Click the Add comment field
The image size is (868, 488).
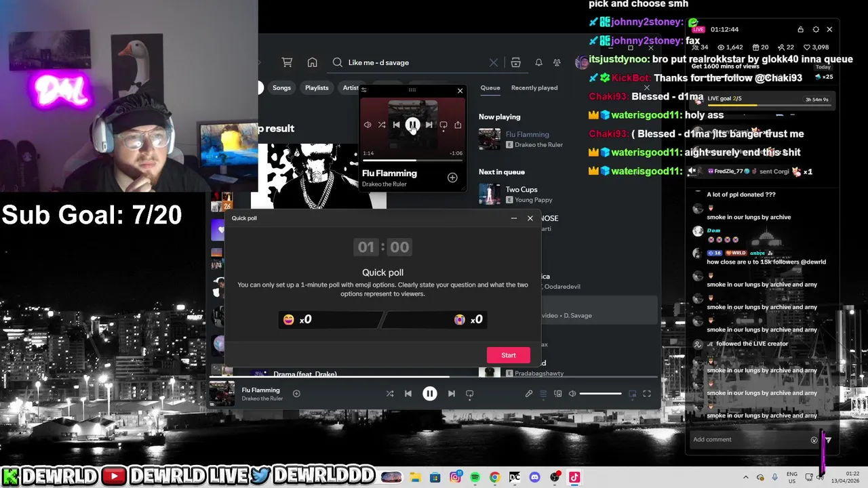(x=749, y=439)
